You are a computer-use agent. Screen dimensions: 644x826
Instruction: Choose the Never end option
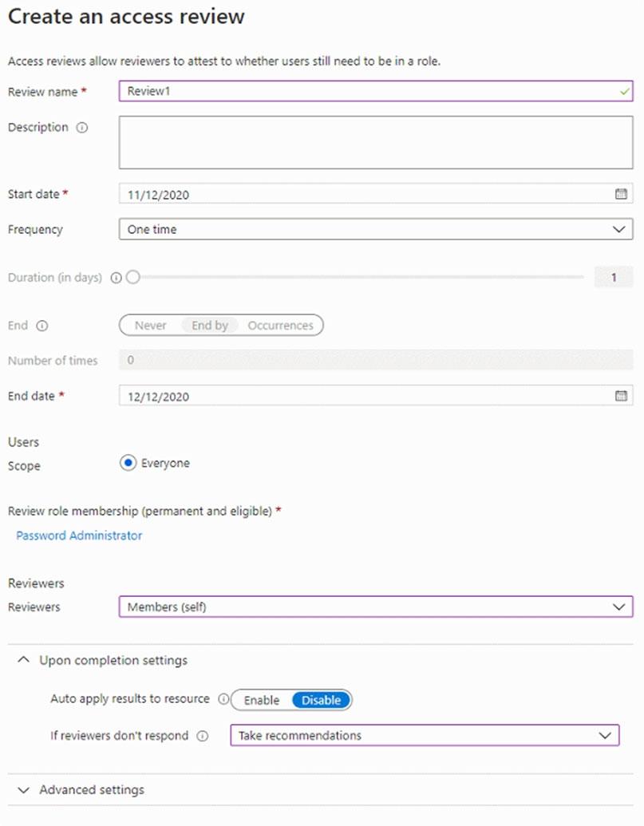point(150,326)
